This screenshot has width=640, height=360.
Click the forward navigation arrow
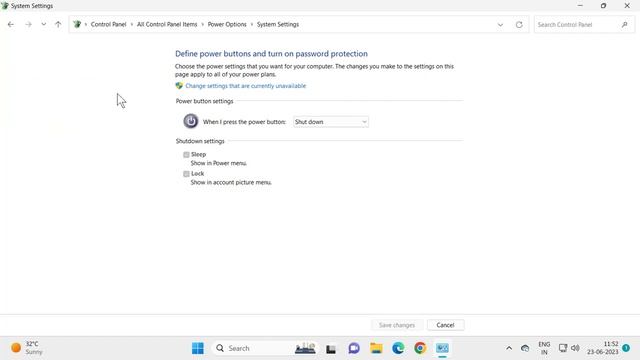[28, 24]
